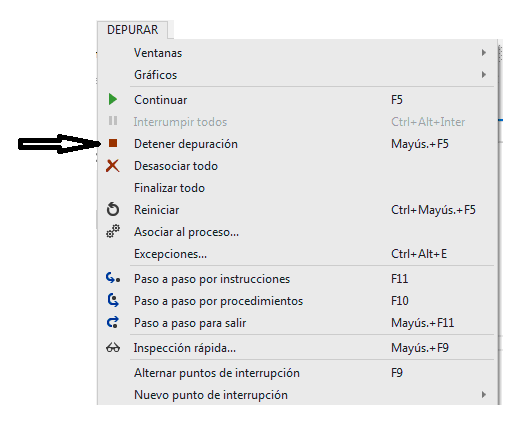Click the red X Desasociar todo icon
This screenshot has height=423, width=507.
tap(113, 166)
